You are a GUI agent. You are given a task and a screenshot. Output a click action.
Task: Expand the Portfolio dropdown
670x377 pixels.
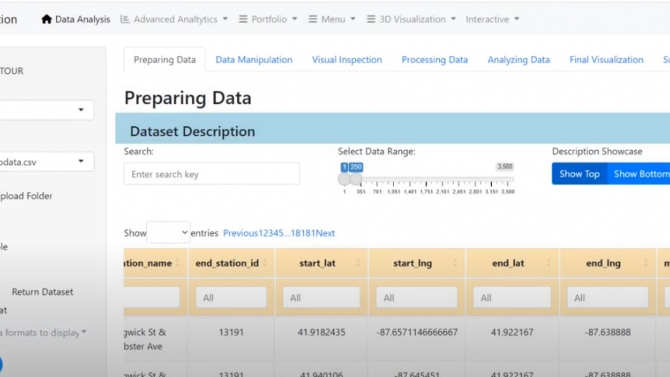pyautogui.click(x=268, y=19)
